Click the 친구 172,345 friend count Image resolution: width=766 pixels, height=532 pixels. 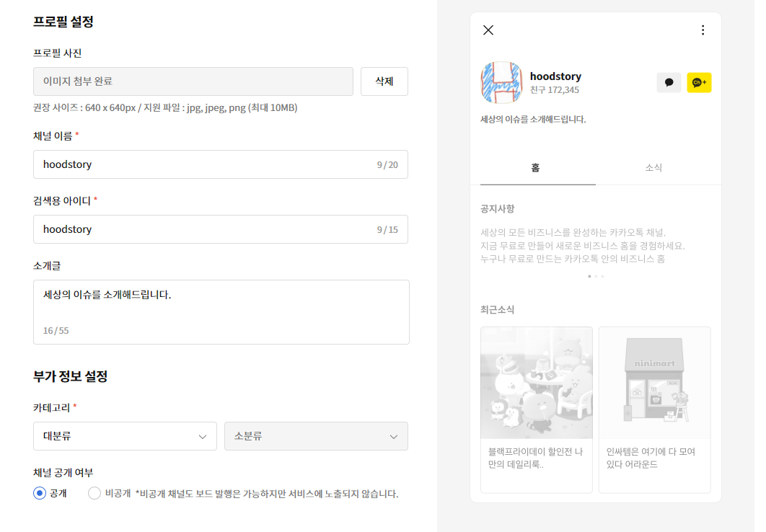[x=555, y=90]
